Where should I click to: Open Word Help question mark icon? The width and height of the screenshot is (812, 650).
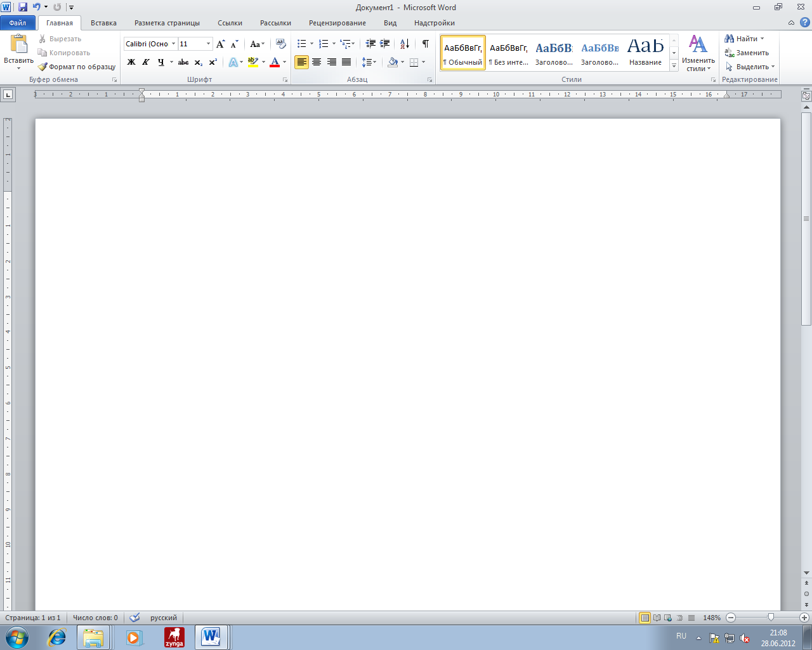point(805,23)
